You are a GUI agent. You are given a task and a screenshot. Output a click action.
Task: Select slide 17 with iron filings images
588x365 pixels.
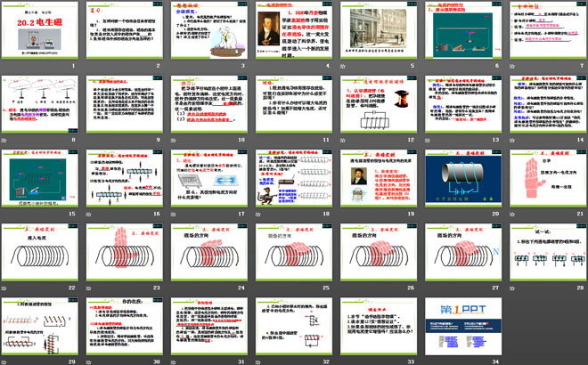click(x=209, y=178)
